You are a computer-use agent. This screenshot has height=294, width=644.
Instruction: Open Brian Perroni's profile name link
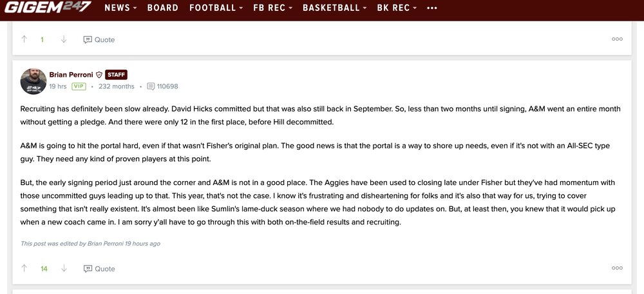click(x=71, y=75)
